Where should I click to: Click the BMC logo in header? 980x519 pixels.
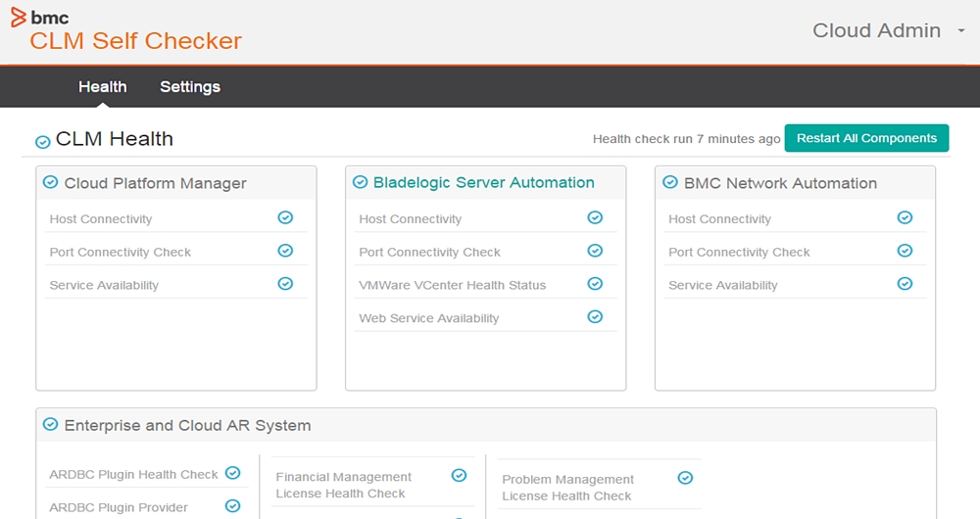pos(40,17)
